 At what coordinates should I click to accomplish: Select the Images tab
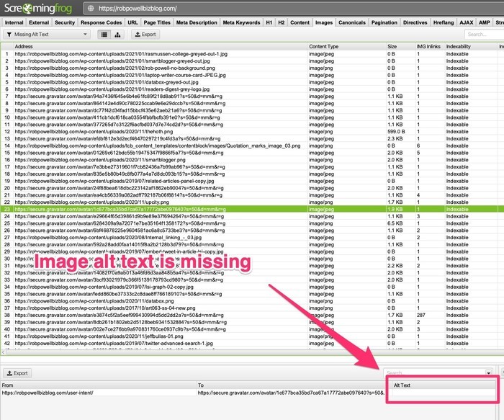[324, 22]
